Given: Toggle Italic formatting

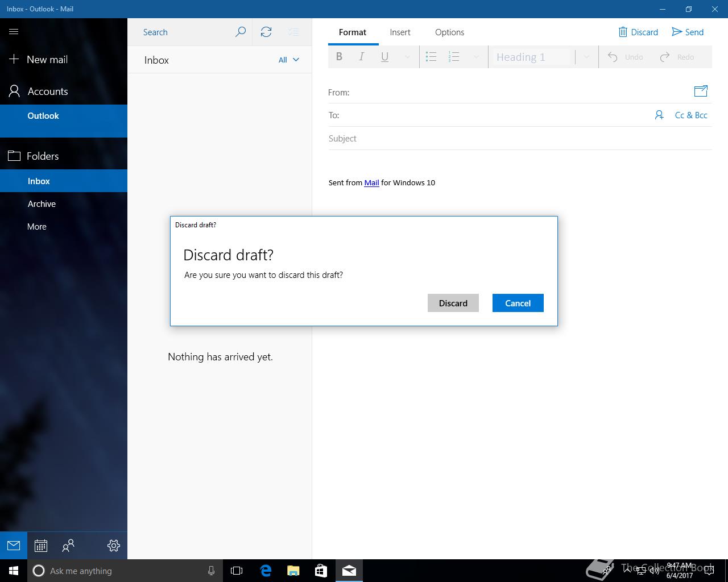Looking at the screenshot, I should [x=362, y=57].
